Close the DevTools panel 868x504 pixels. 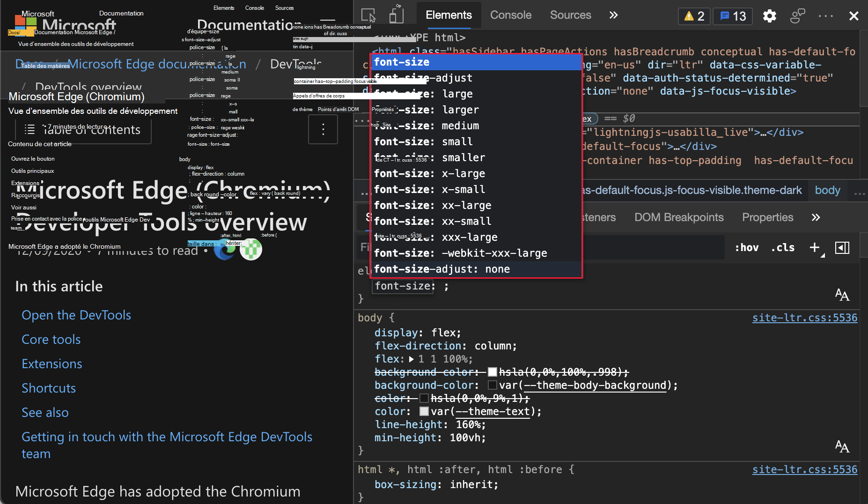coord(853,16)
